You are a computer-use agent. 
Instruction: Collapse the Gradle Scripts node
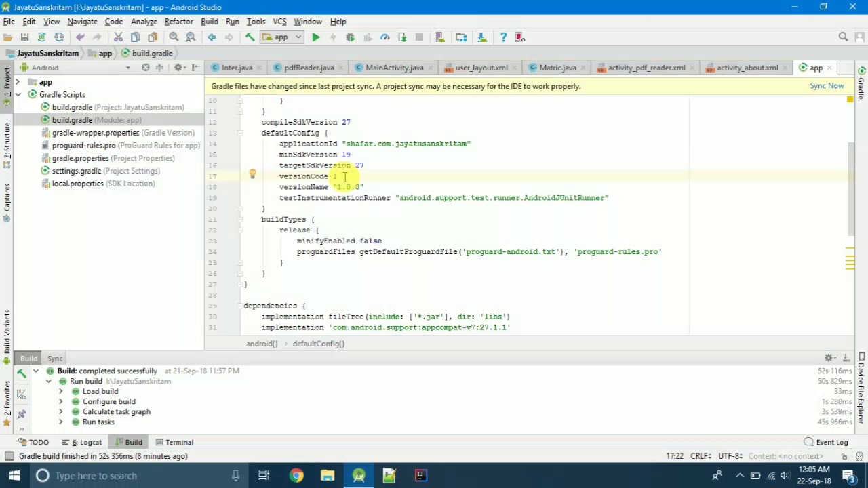click(x=18, y=95)
